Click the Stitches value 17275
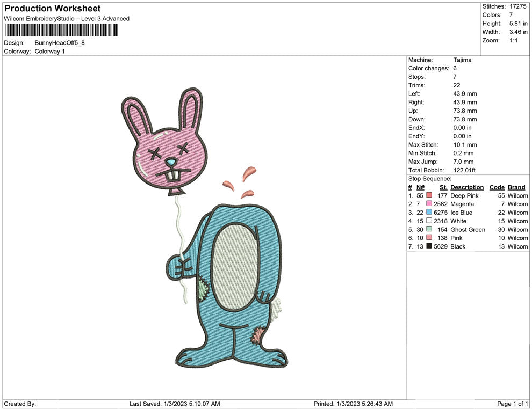Viewport: 532px width, 409px height. click(x=517, y=6)
